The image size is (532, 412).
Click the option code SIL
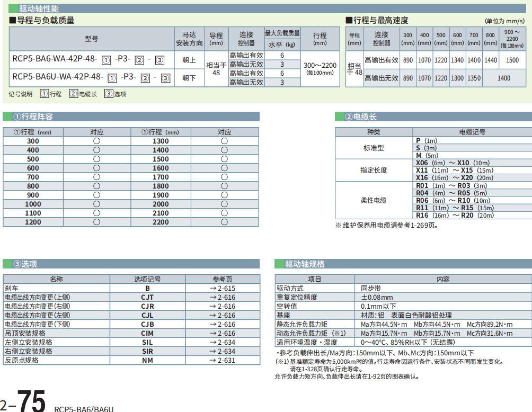147,343
